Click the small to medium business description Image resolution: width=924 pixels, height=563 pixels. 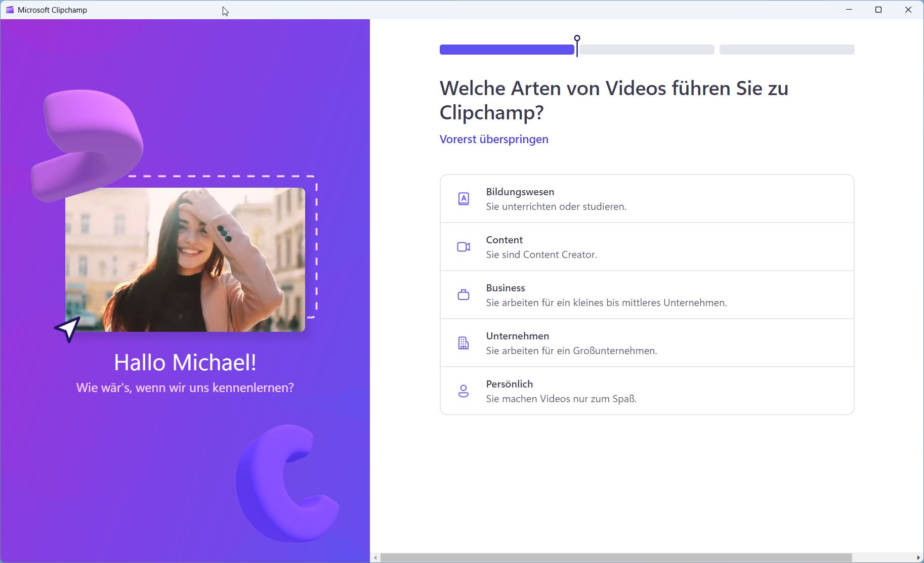606,302
